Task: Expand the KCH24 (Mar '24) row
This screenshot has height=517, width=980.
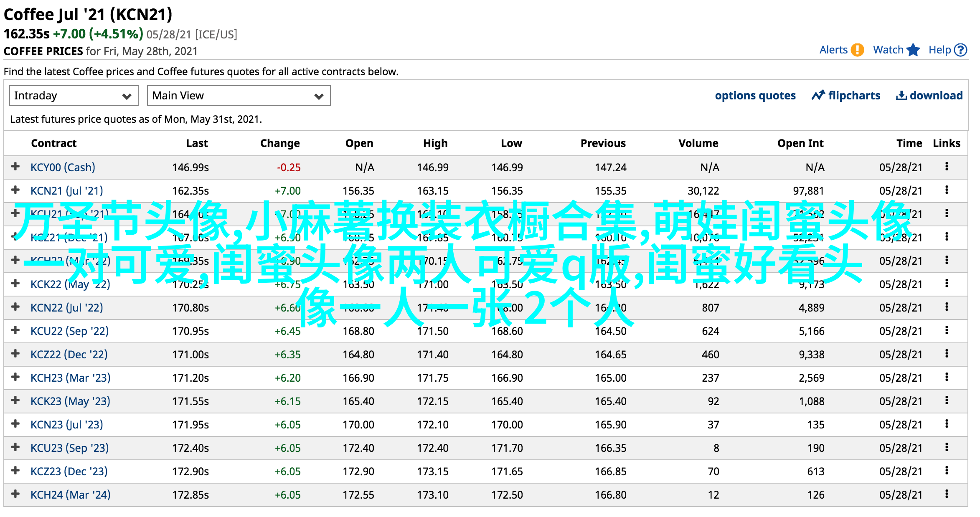Action: coord(15,494)
